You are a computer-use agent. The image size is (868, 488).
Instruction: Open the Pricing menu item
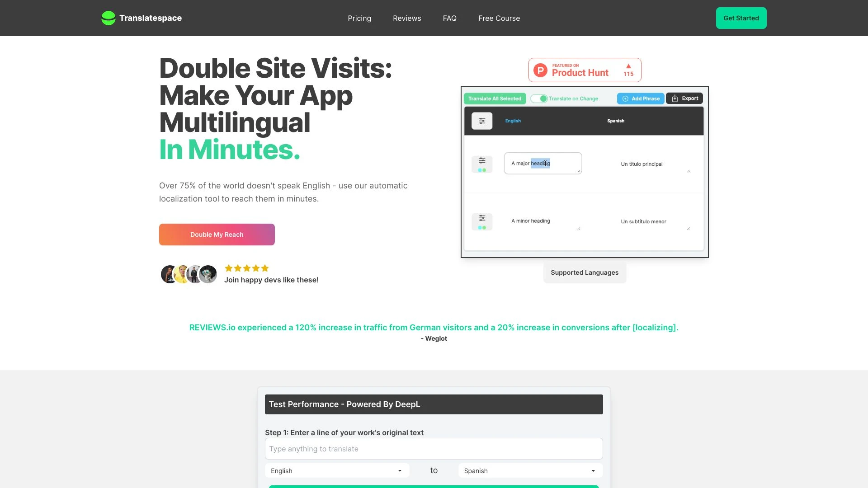[359, 18]
